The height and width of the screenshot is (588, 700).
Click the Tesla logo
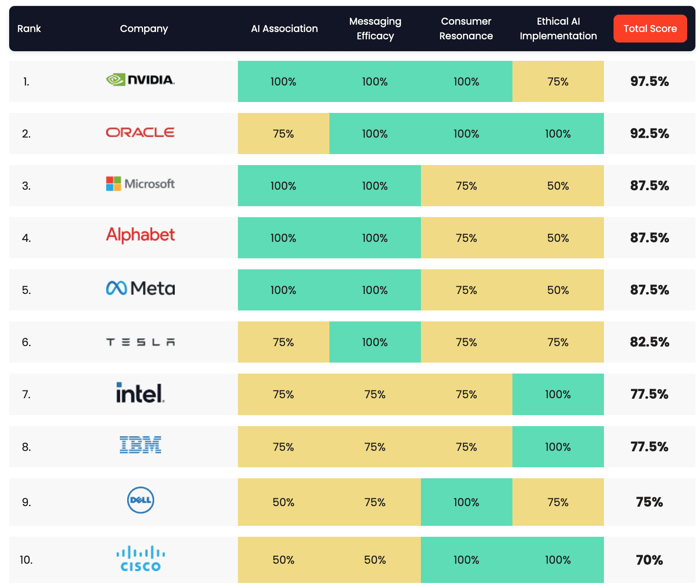click(140, 342)
